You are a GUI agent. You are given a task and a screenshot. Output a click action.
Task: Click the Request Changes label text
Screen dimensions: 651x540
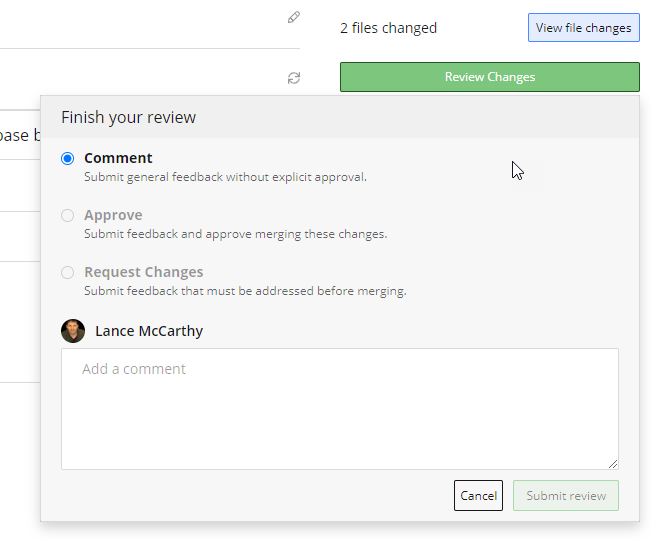pos(143,272)
